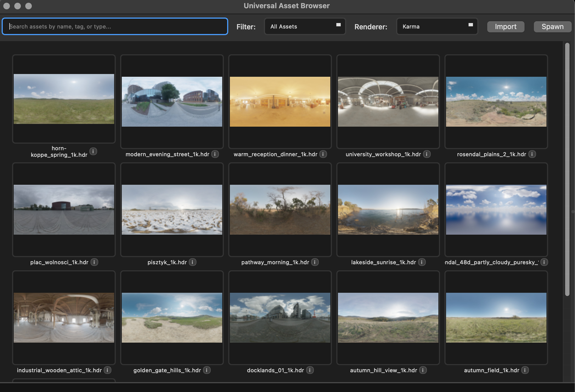
Task: Expand the Karma renderer dropdown
Action: pyautogui.click(x=437, y=27)
